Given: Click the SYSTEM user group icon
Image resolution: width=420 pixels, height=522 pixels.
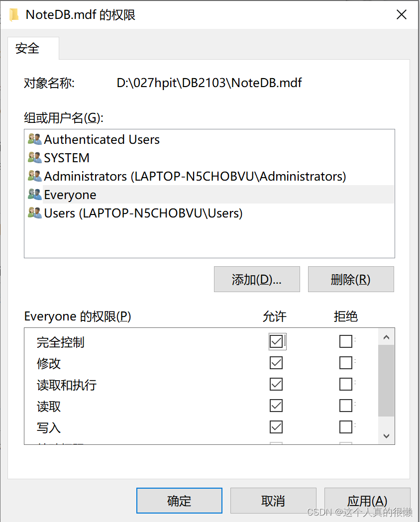Looking at the screenshot, I should (x=34, y=158).
